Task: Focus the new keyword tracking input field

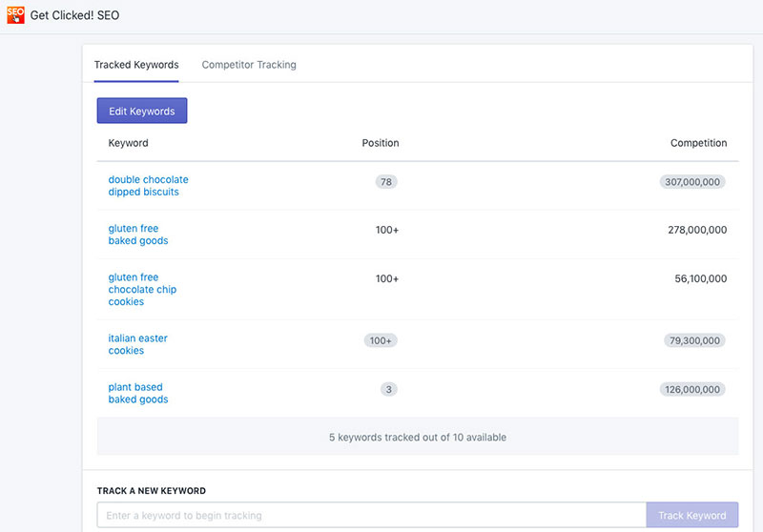Action: [372, 515]
